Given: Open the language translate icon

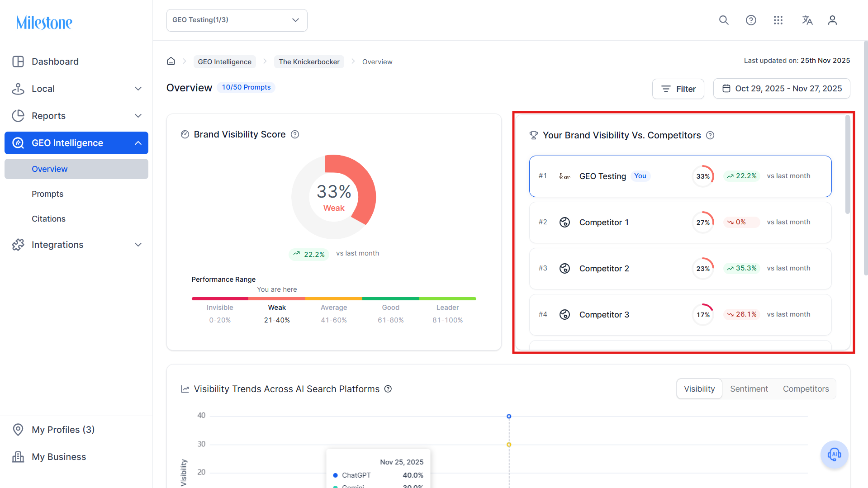Looking at the screenshot, I should coord(807,20).
